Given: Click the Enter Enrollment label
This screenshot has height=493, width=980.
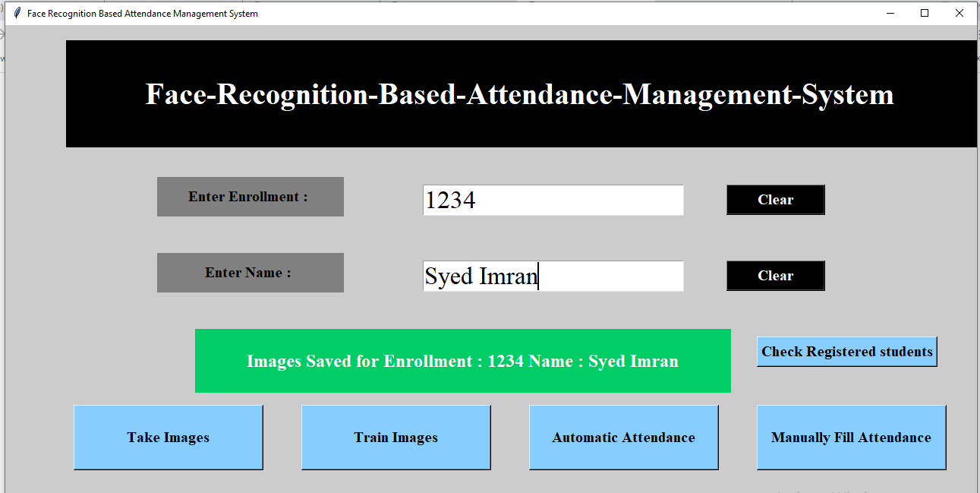Looking at the screenshot, I should click(x=250, y=196).
